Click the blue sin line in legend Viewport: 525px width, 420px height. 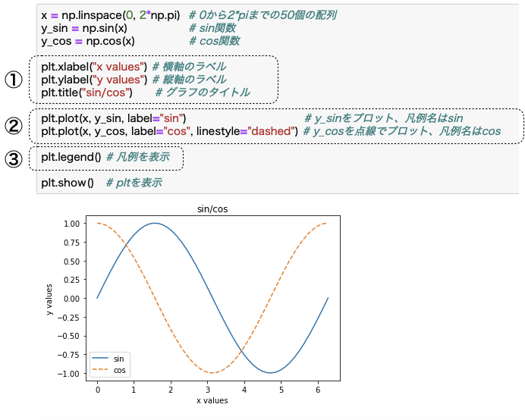(101, 359)
